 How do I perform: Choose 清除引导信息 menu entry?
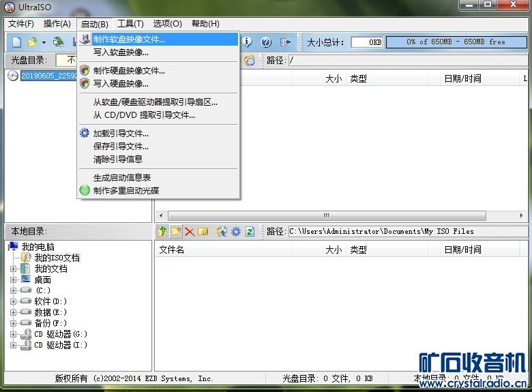point(158,159)
